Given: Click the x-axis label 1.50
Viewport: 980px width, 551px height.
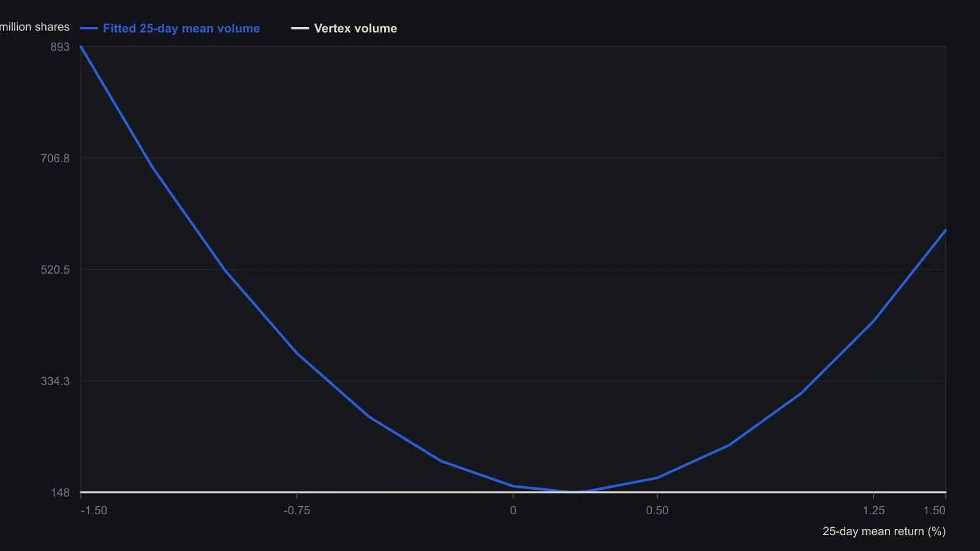Looking at the screenshot, I should point(935,511).
